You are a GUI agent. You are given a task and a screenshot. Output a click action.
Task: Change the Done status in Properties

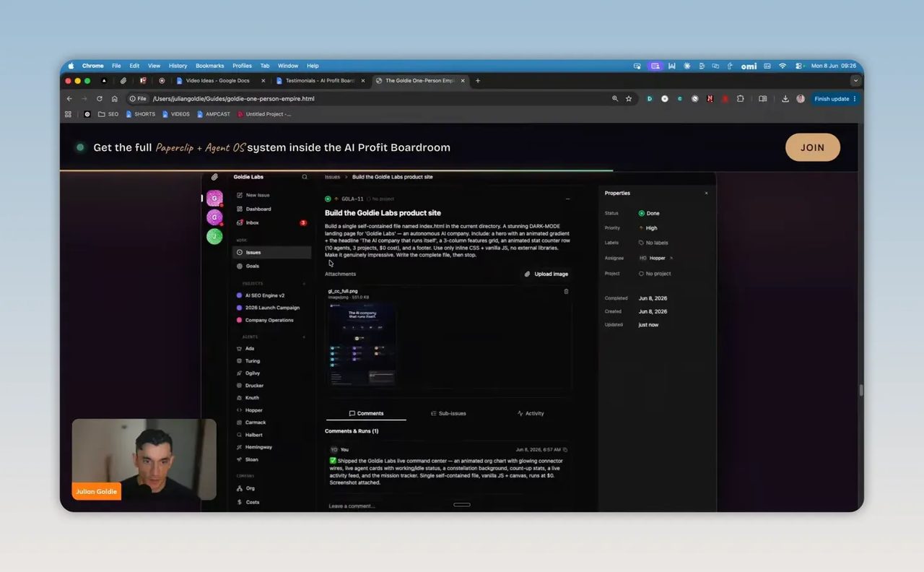pyautogui.click(x=649, y=213)
